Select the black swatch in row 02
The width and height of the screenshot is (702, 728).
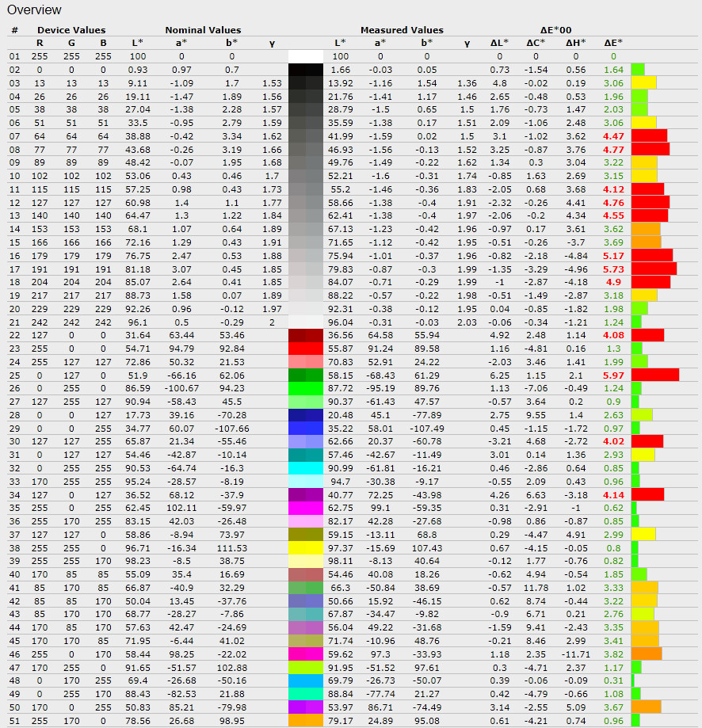(306, 70)
